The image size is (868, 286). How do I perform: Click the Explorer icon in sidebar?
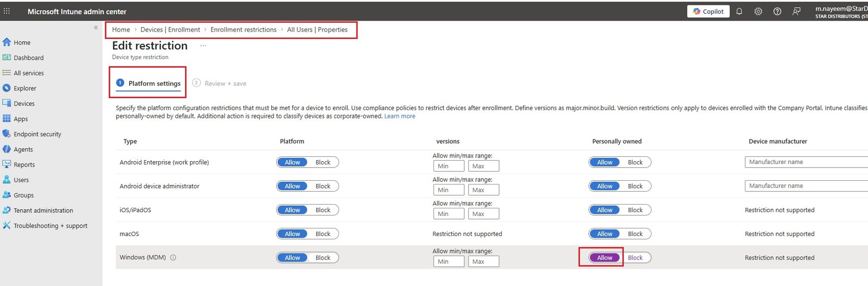pyautogui.click(x=7, y=88)
